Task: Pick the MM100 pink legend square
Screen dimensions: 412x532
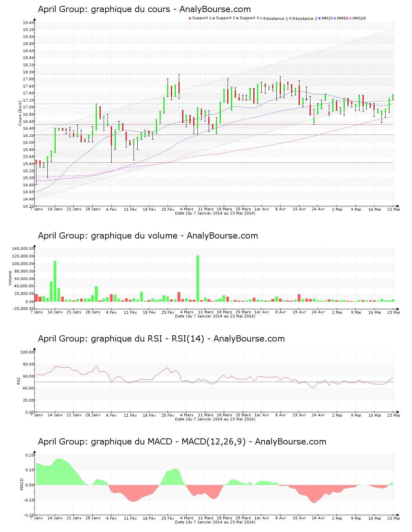Action: (351, 18)
